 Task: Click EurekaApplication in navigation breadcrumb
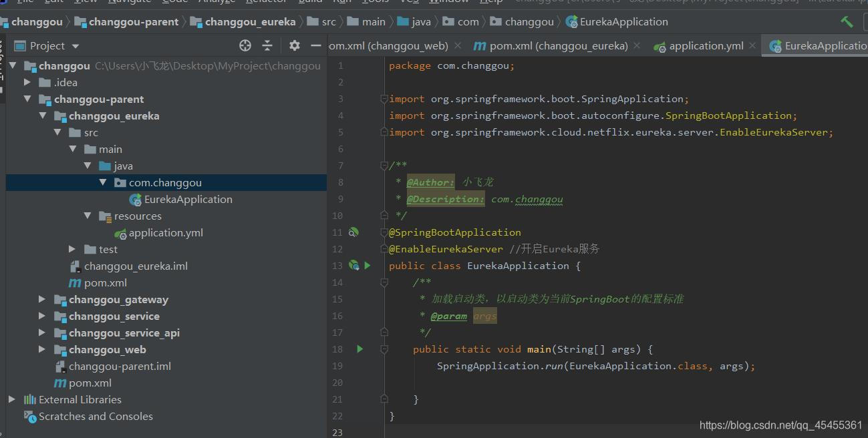[x=617, y=21]
